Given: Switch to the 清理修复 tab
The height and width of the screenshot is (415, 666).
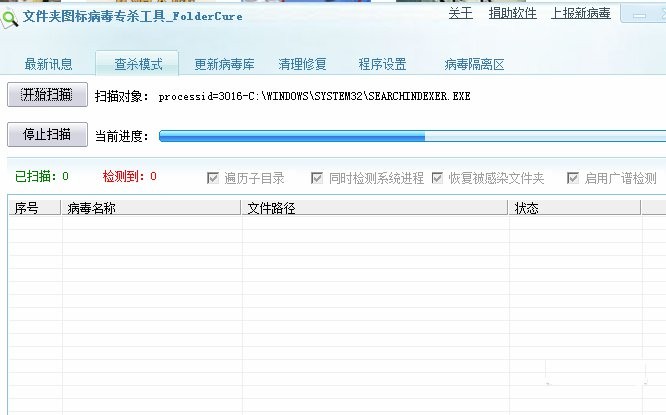Looking at the screenshot, I should click(302, 64).
